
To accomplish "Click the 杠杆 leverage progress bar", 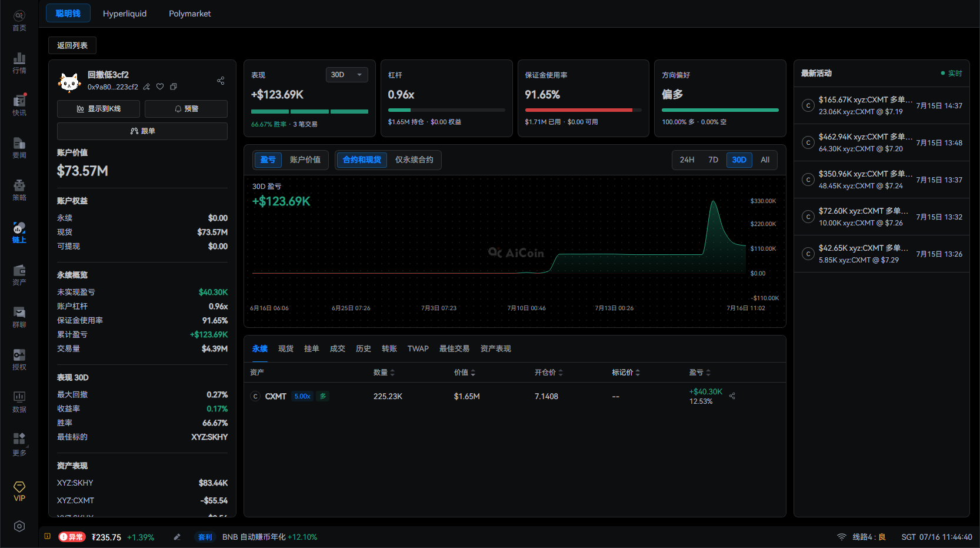I will pyautogui.click(x=446, y=110).
